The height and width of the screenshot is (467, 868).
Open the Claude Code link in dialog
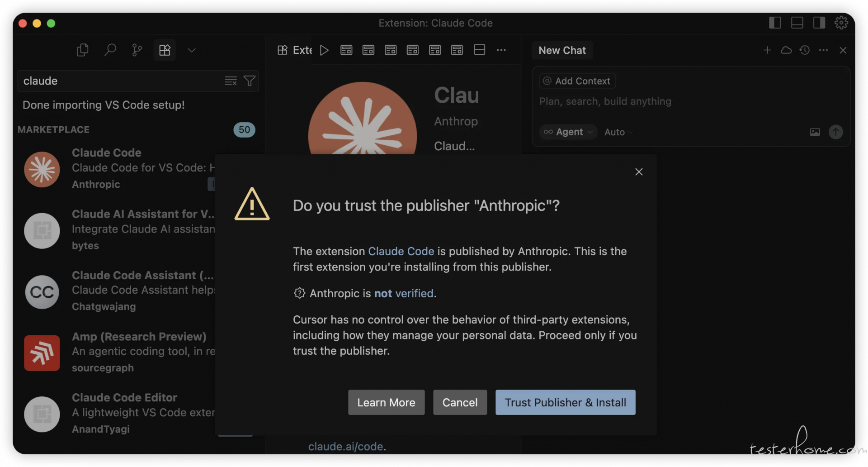401,251
